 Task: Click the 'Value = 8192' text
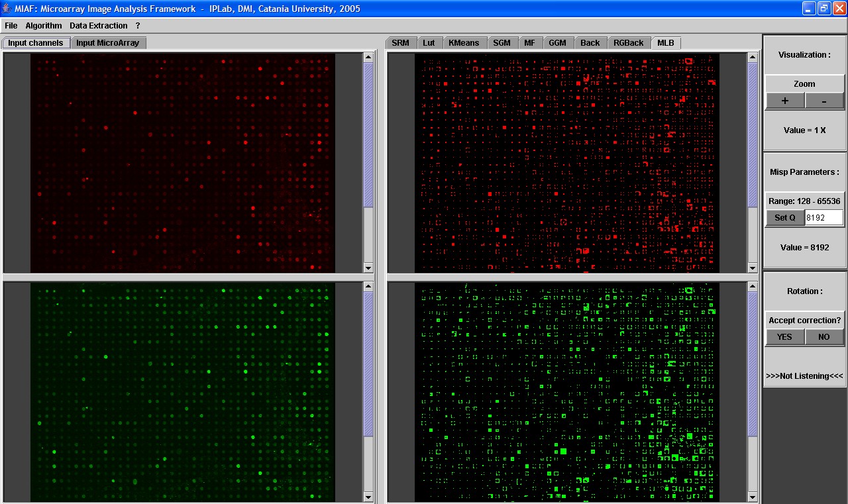pos(805,247)
